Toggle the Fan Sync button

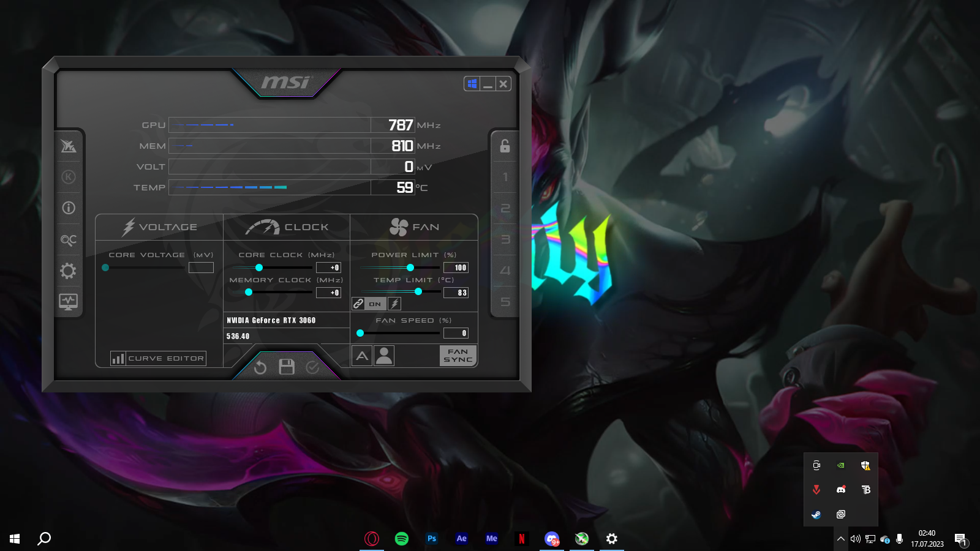point(458,356)
